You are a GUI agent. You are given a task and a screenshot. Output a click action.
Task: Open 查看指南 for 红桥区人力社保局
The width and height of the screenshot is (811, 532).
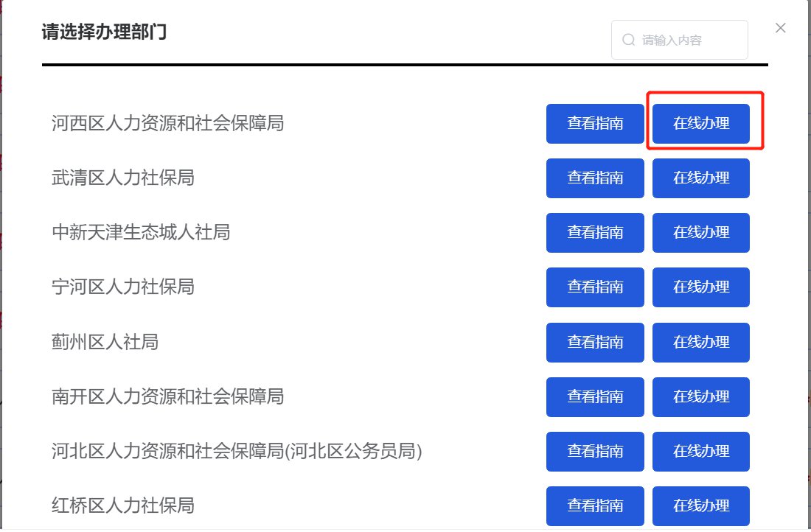click(595, 505)
